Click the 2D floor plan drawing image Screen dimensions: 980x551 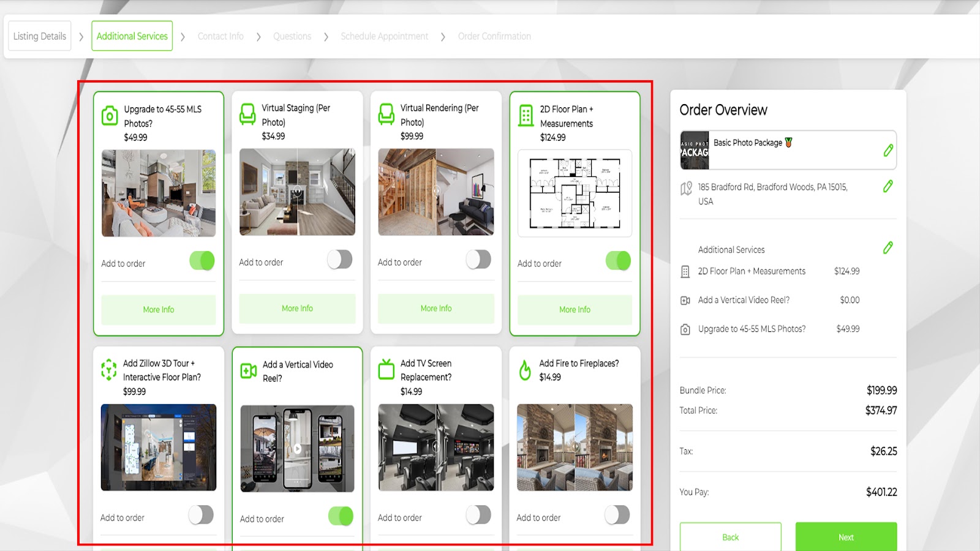coord(575,193)
